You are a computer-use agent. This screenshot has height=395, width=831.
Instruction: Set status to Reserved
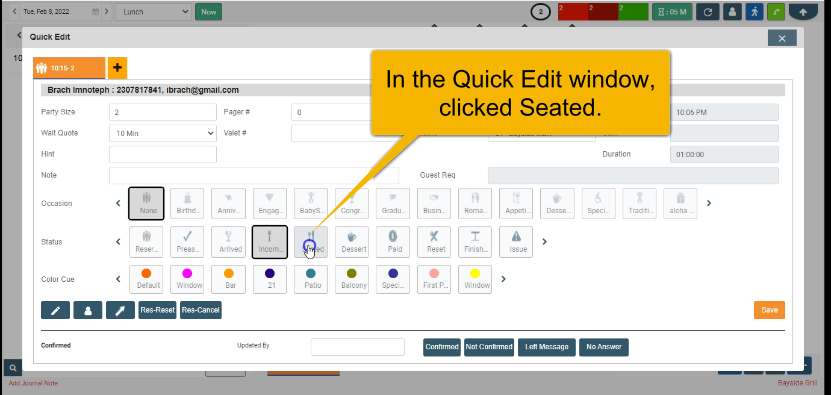[x=146, y=242]
